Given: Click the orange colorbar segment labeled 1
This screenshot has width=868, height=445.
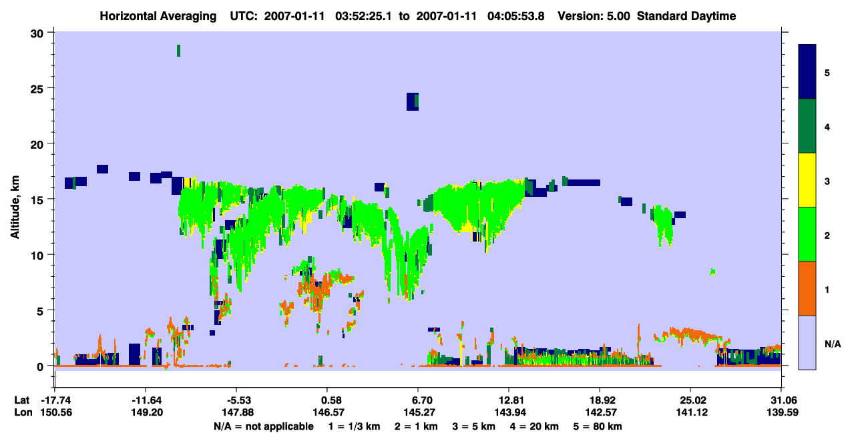Looking at the screenshot, I should [807, 288].
